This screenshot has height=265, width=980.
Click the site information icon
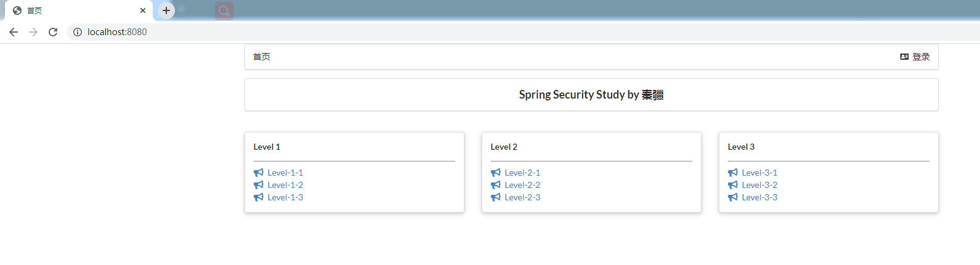click(x=78, y=32)
